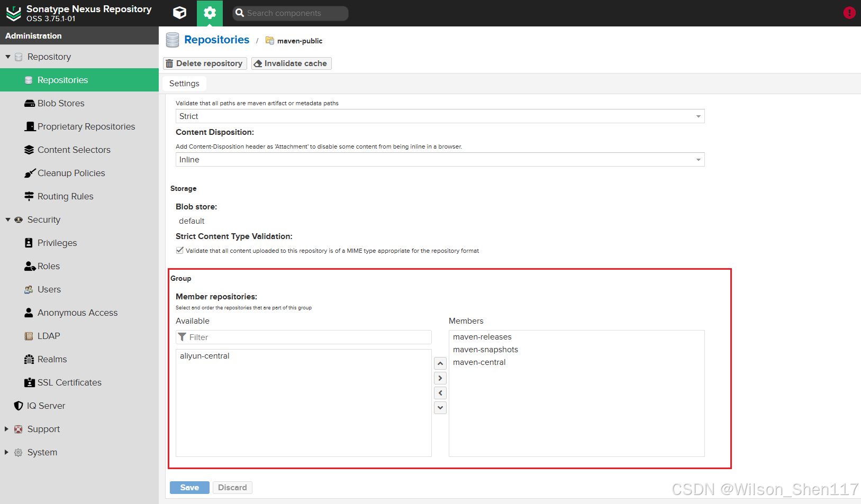
Task: Click the Privileges badge icon
Action: (29, 243)
